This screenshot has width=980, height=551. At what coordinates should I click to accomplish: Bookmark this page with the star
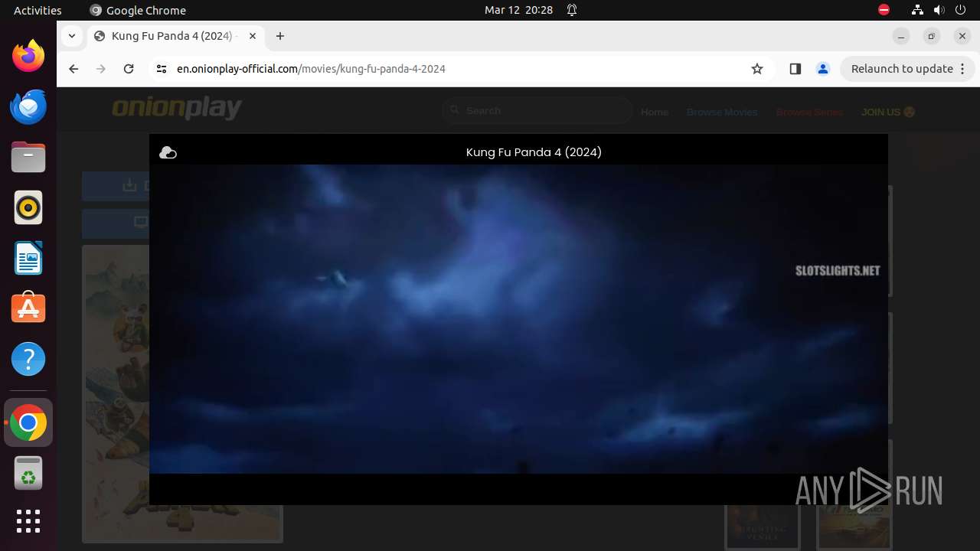click(x=757, y=69)
